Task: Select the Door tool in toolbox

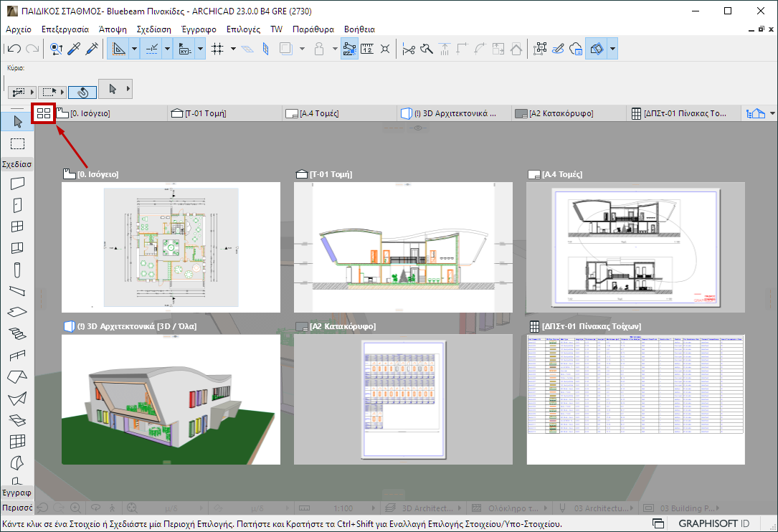Action: 17,205
